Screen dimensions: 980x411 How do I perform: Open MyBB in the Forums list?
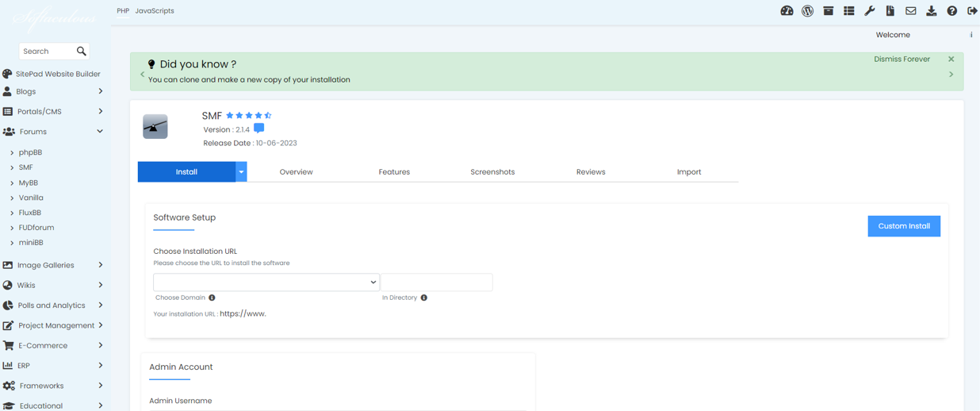(x=29, y=182)
